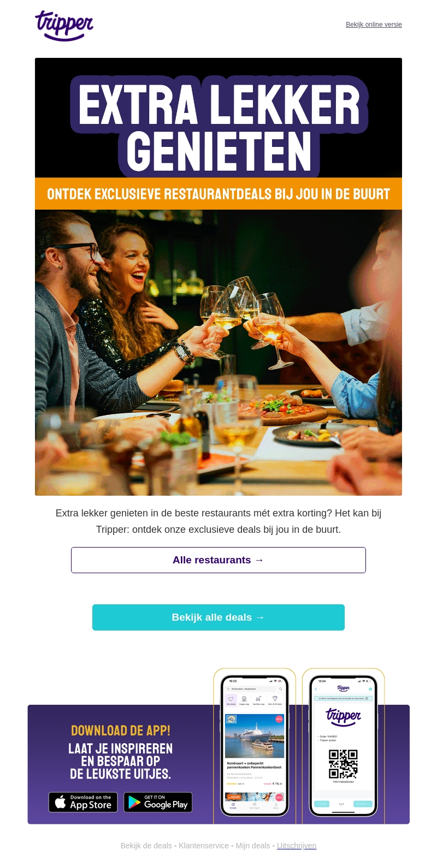
Task: Click the Tripper logo in the email header
Action: pyautogui.click(x=64, y=26)
